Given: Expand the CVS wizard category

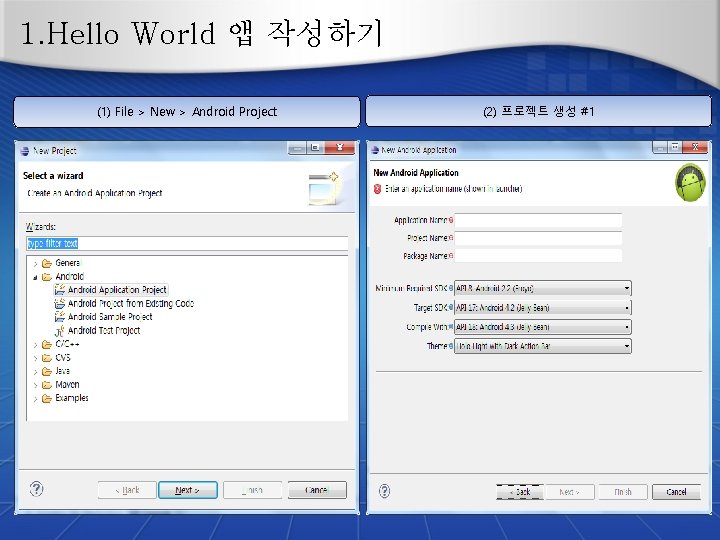Looking at the screenshot, I should tap(35, 358).
